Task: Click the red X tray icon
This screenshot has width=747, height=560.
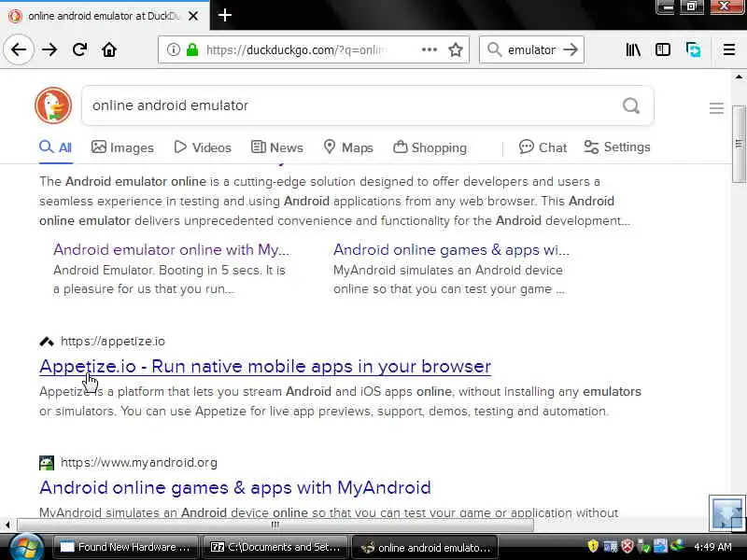Action: [x=627, y=546]
